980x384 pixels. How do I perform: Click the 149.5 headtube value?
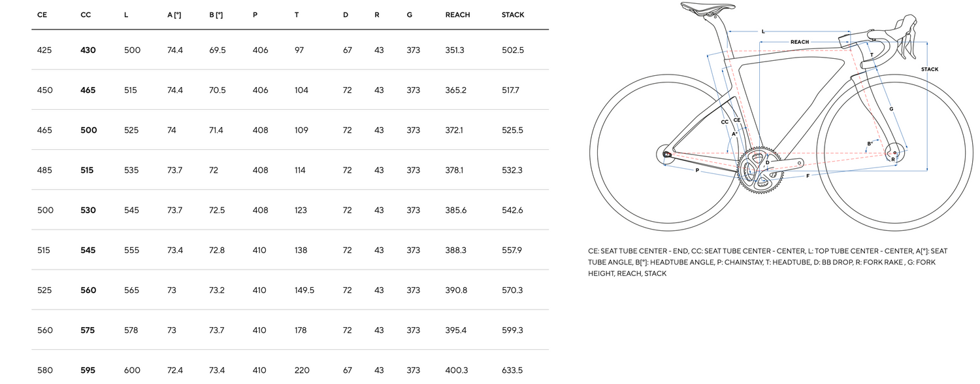[x=304, y=290]
